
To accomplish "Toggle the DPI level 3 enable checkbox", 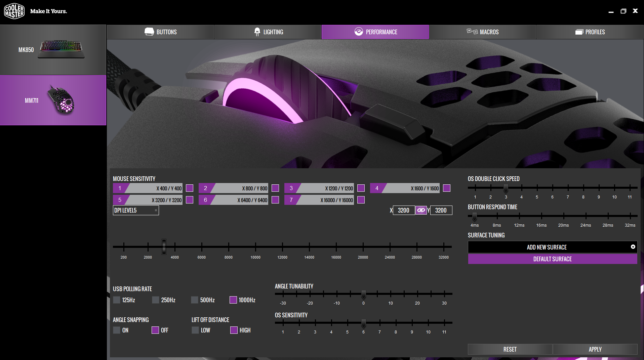I will 361,188.
